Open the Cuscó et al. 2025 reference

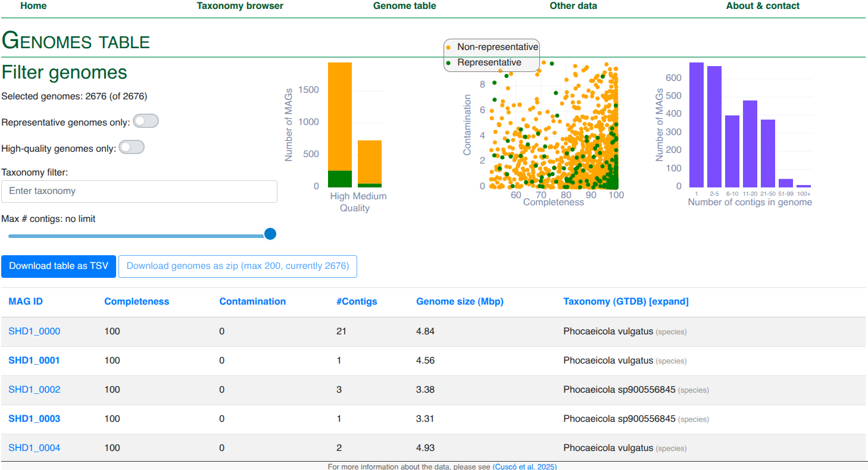pyautogui.click(x=524, y=466)
